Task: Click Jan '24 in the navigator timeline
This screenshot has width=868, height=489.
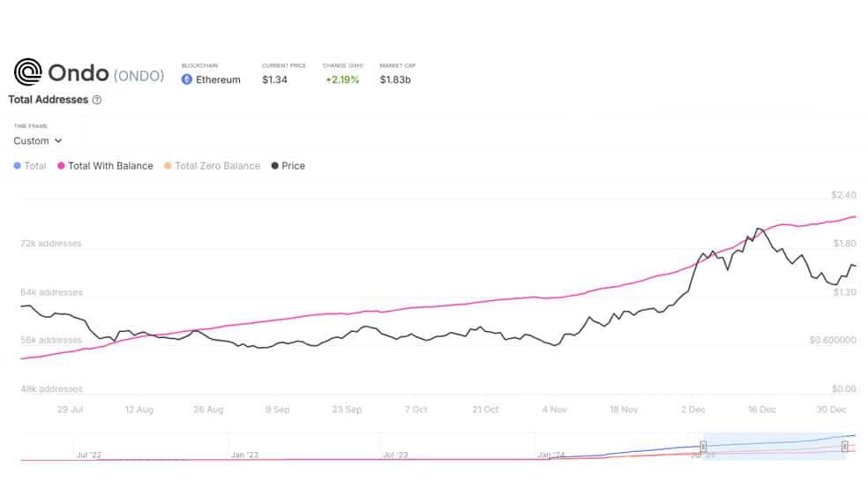Action: [x=550, y=455]
